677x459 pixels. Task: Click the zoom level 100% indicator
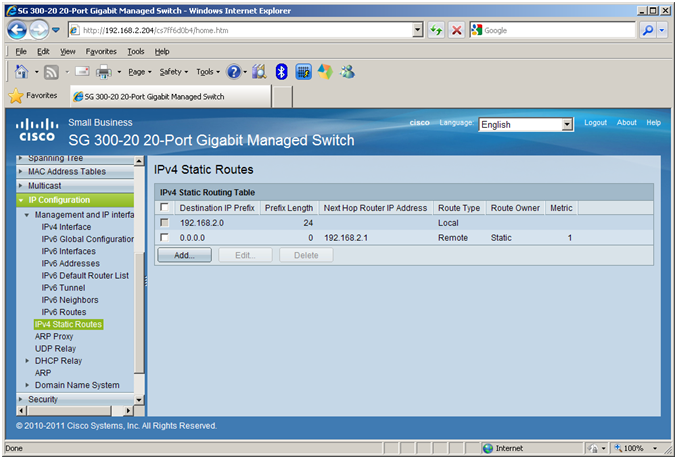click(x=633, y=448)
